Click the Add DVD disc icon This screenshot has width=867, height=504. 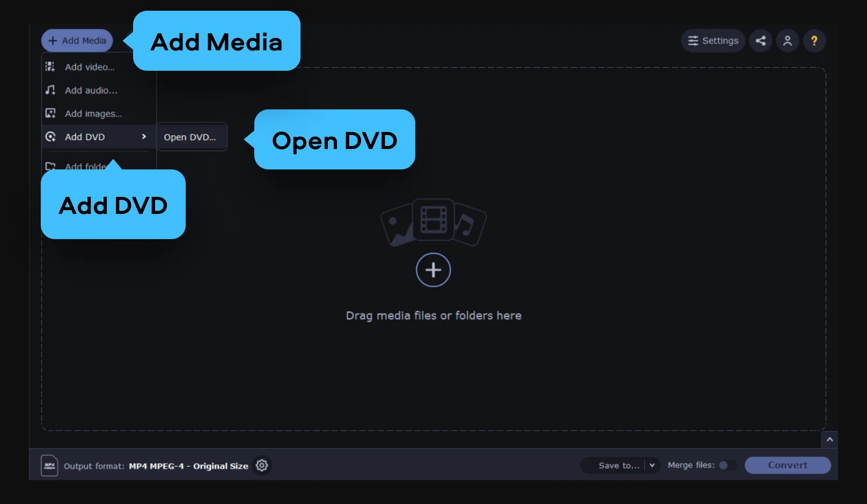50,137
